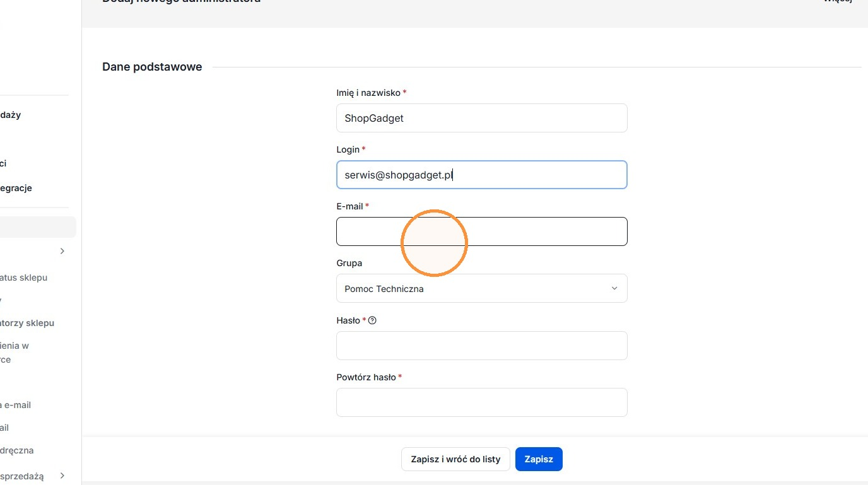Click the 'Imię i nazwisko' field label
The image size is (868, 485).
point(368,93)
